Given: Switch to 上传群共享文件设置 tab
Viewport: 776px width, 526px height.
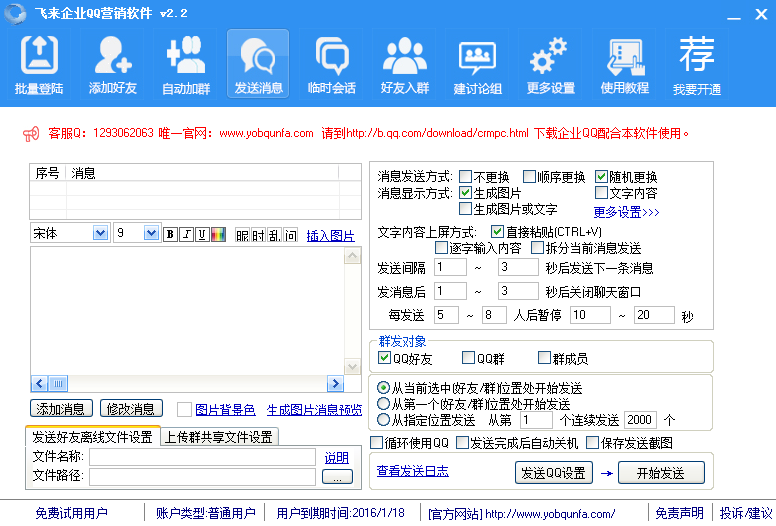Looking at the screenshot, I should point(219,437).
